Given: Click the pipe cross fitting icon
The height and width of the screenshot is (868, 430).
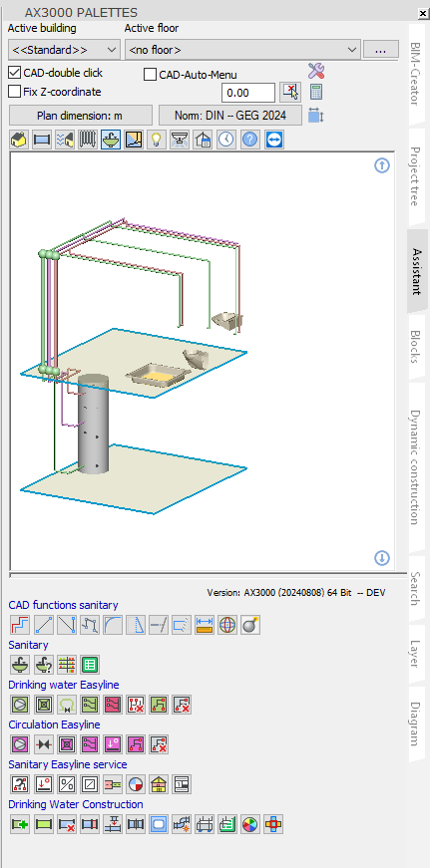Looking at the screenshot, I should coord(273,824).
